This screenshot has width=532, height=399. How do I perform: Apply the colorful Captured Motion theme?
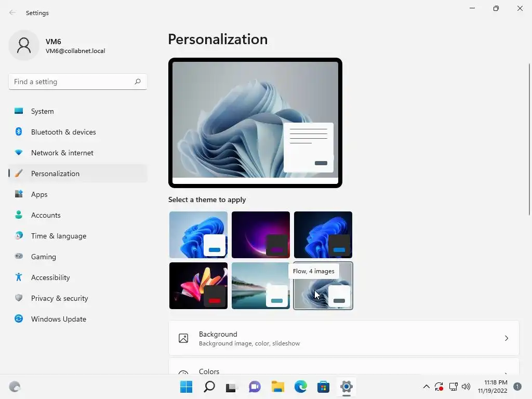pos(198,286)
